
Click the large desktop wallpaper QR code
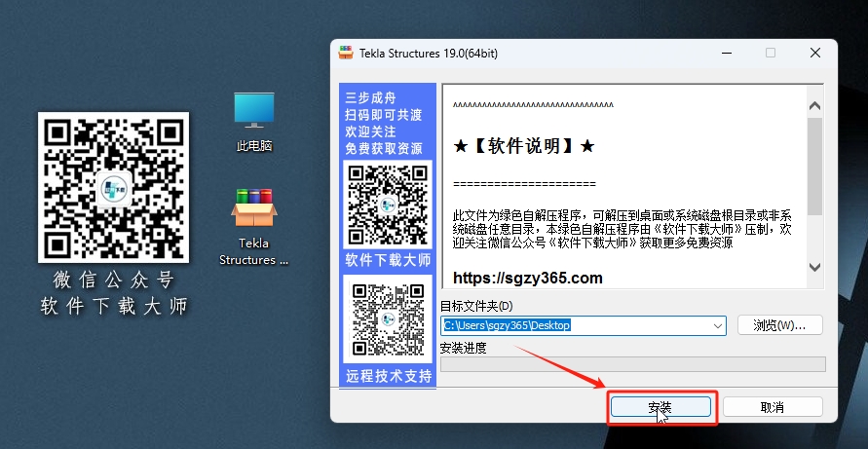pyautogui.click(x=113, y=187)
